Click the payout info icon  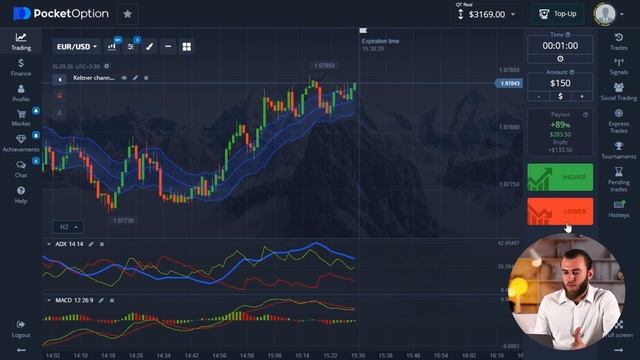[x=585, y=115]
